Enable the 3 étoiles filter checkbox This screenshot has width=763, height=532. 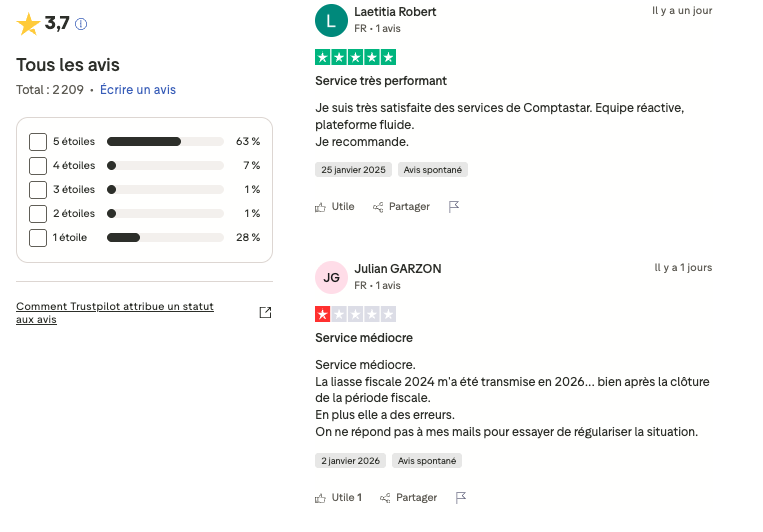click(x=38, y=190)
